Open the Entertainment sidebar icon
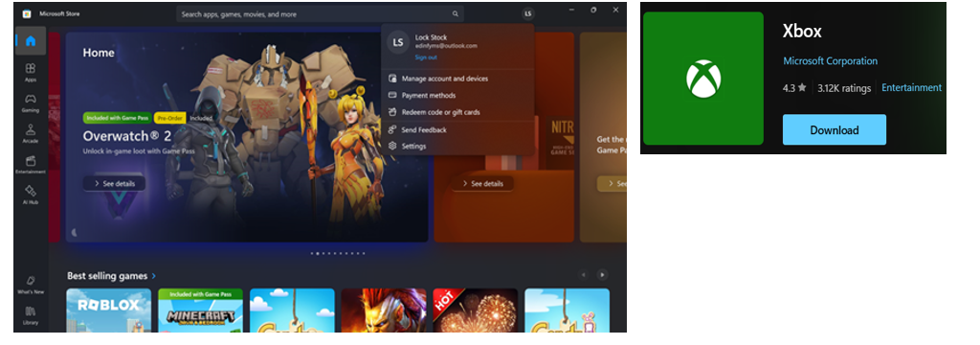 click(x=30, y=164)
